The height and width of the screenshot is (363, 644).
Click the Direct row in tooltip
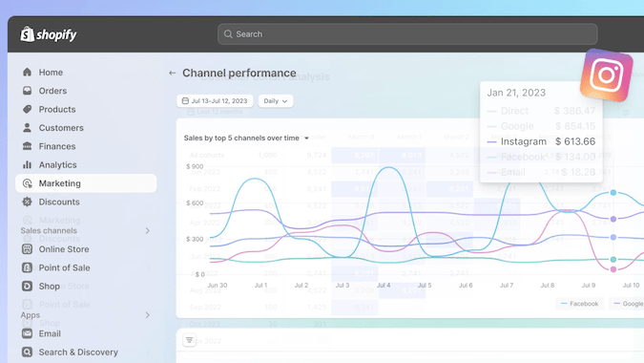coord(541,111)
